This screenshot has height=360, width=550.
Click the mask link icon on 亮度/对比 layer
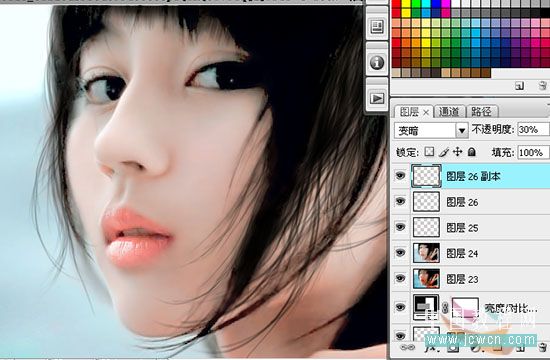445,308
